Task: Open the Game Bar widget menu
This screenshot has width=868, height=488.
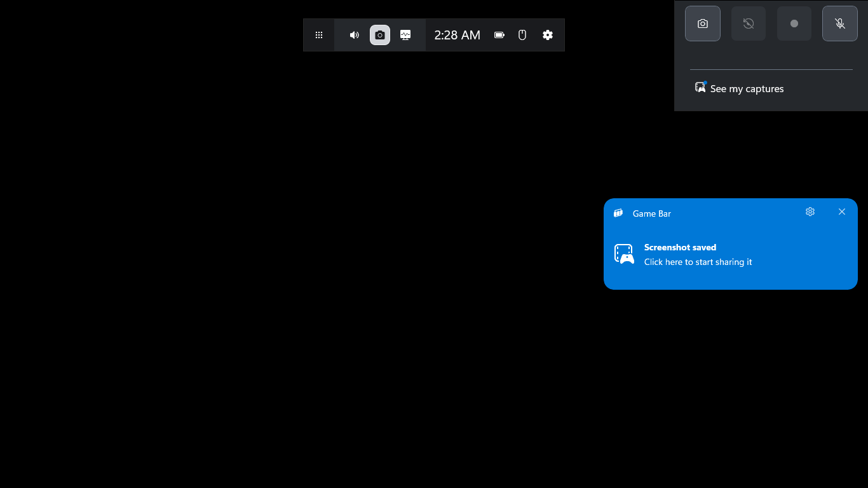Action: pyautogui.click(x=319, y=35)
